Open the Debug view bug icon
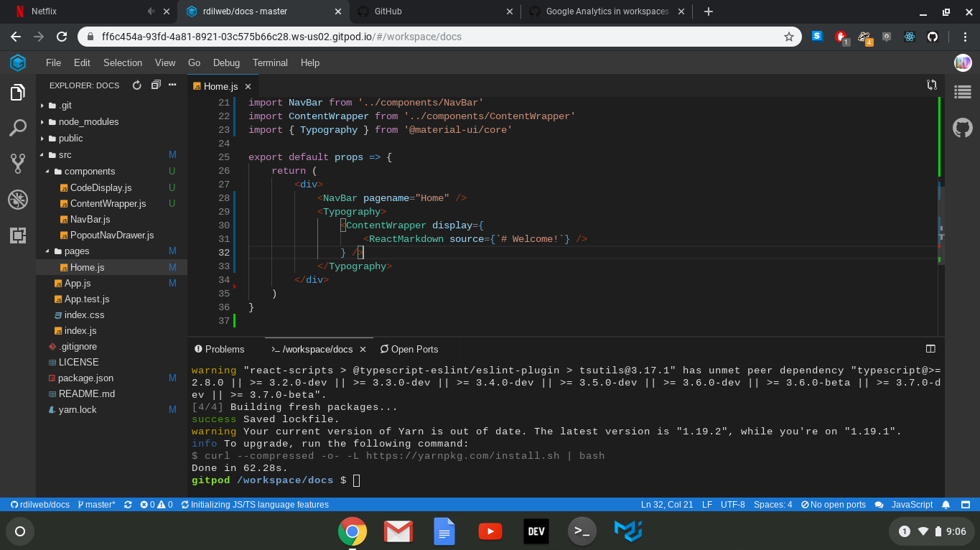 [x=18, y=200]
